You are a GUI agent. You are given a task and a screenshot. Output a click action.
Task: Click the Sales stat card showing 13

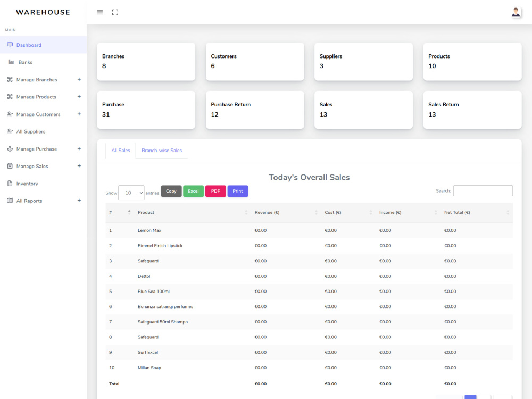click(363, 110)
